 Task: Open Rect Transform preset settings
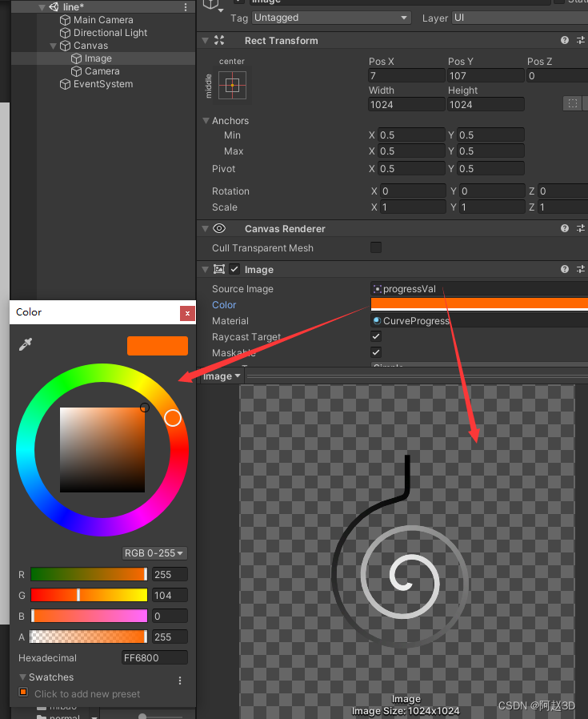coord(581,40)
